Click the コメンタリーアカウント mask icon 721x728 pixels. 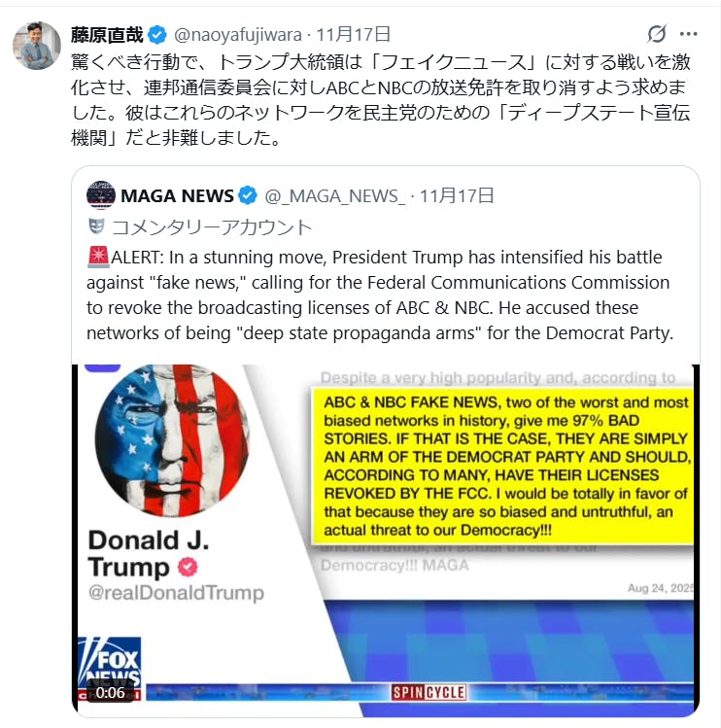click(96, 226)
